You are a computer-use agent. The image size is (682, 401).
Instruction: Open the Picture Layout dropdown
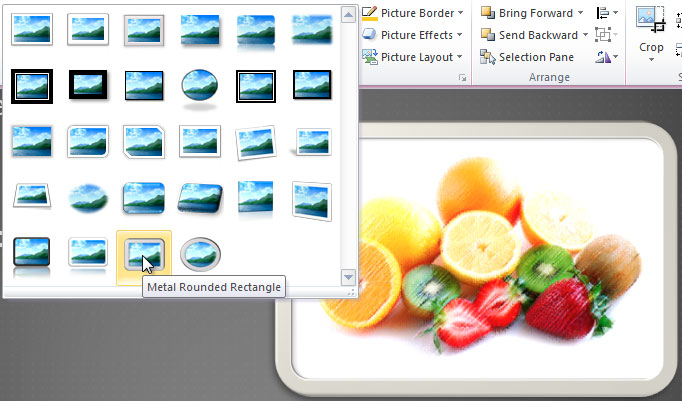coord(458,57)
